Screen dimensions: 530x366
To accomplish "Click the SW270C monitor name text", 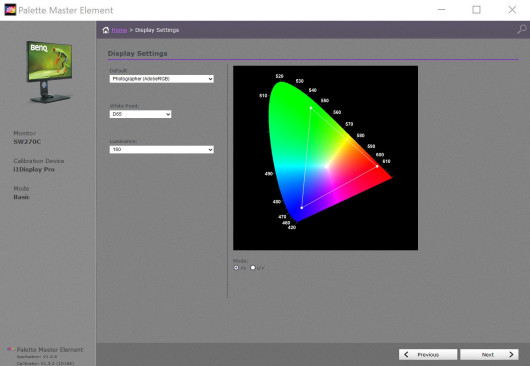I will point(27,142).
